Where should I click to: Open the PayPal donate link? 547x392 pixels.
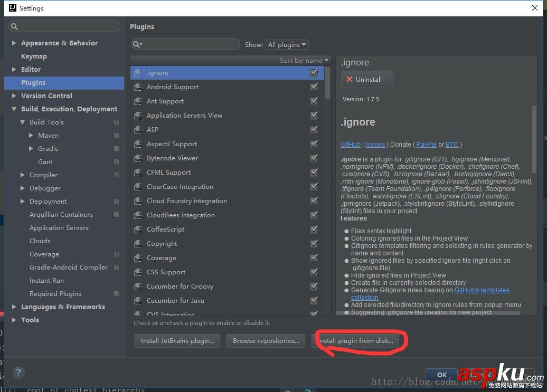tap(426, 144)
